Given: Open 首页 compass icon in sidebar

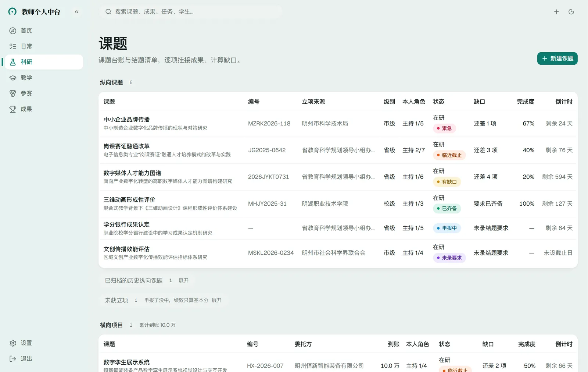Looking at the screenshot, I should (13, 31).
